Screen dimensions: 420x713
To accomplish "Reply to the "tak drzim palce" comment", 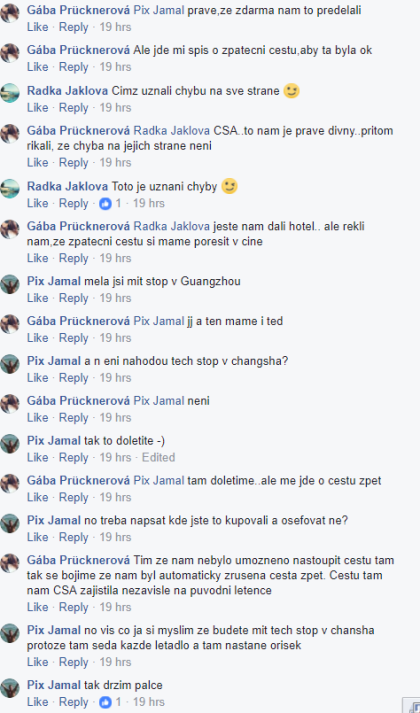I will tap(74, 702).
